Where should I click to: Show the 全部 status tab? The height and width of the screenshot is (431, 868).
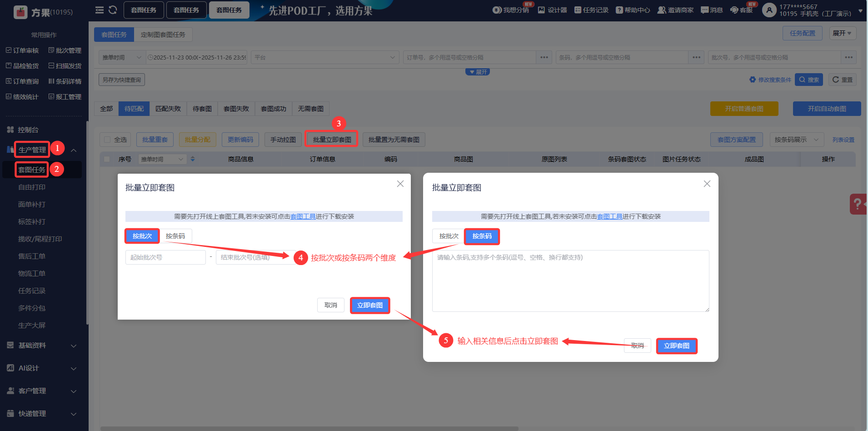click(x=106, y=109)
